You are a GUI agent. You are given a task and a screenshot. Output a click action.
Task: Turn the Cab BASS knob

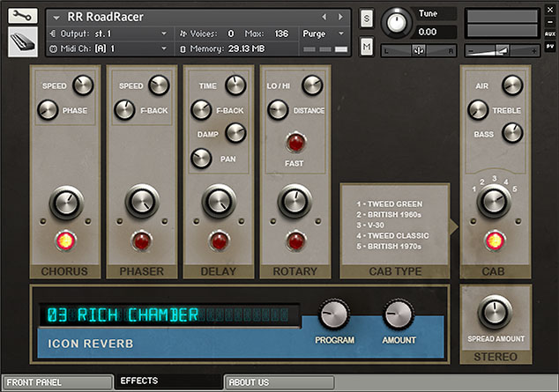coord(512,133)
